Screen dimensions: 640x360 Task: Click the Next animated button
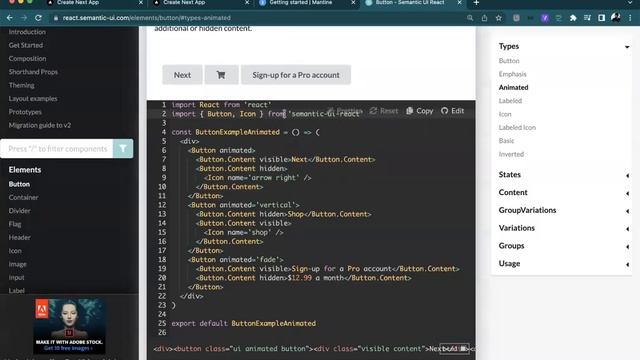182,75
